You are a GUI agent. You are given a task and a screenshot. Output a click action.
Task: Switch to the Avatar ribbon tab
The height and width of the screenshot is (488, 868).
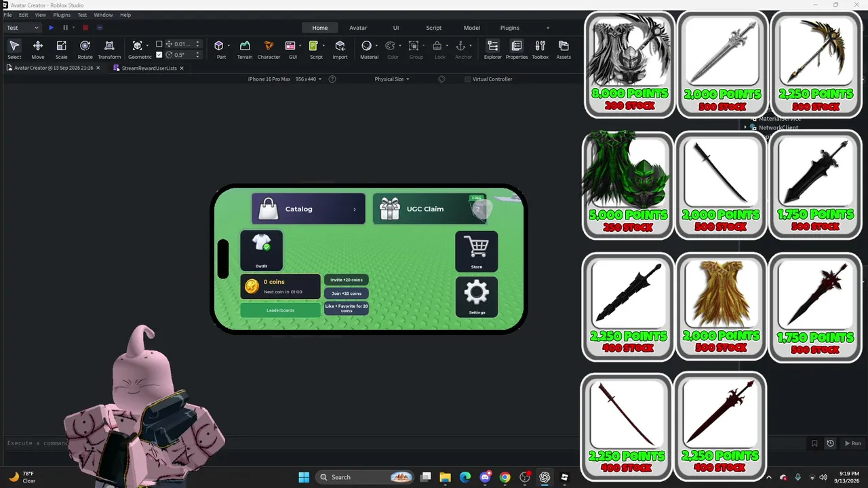coord(358,28)
